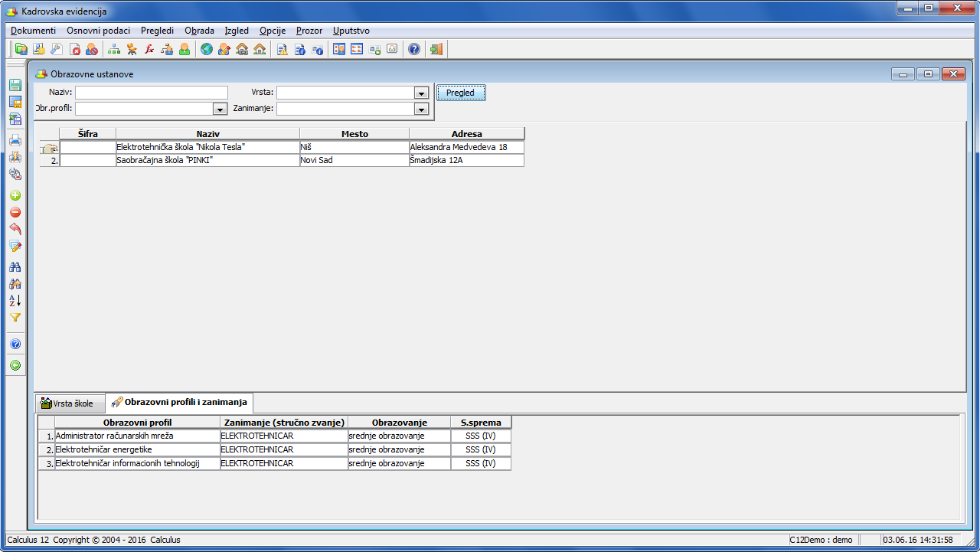Click the Mesto column header
Viewport: 980px width, 552px height.
pos(354,134)
